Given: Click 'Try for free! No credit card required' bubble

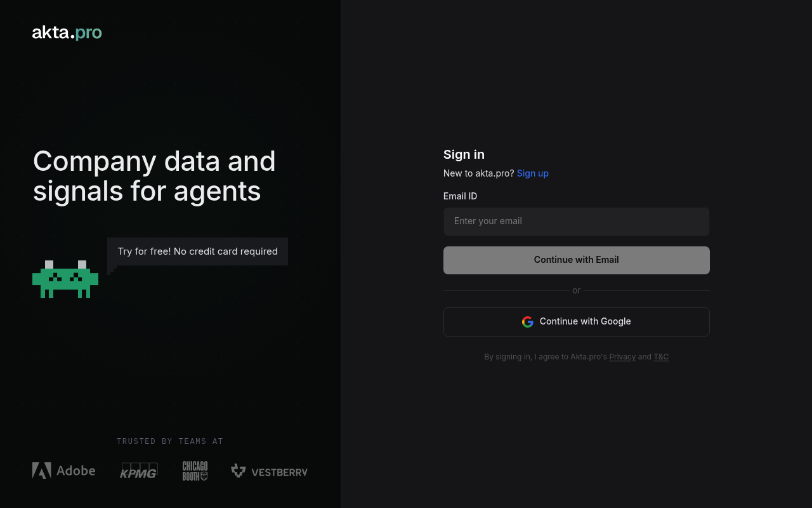Looking at the screenshot, I should tap(197, 251).
